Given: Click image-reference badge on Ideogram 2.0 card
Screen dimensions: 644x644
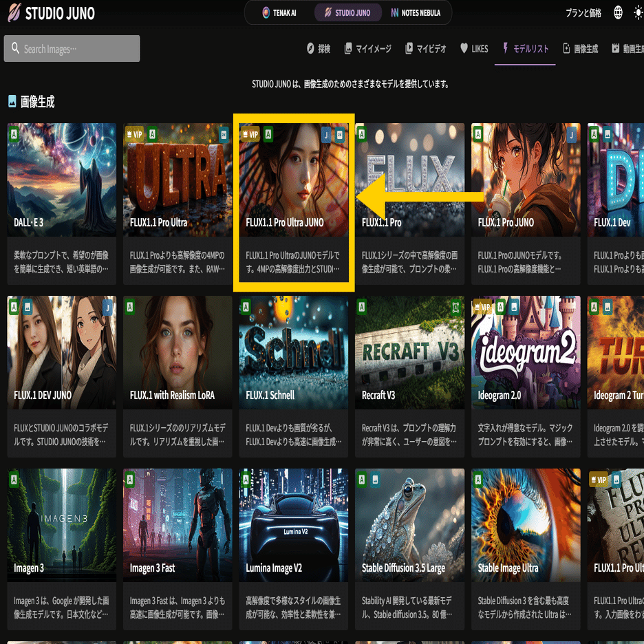Looking at the screenshot, I should (514, 307).
